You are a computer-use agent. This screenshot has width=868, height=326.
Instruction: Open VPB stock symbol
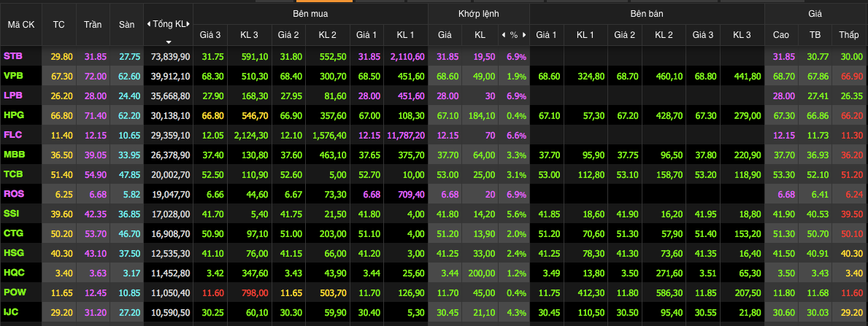(x=12, y=76)
